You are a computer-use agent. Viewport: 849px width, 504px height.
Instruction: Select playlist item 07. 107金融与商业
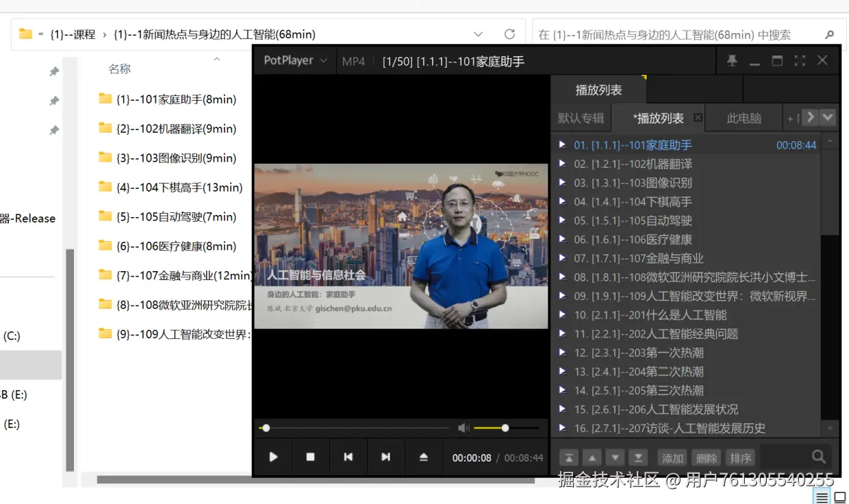tap(687, 258)
